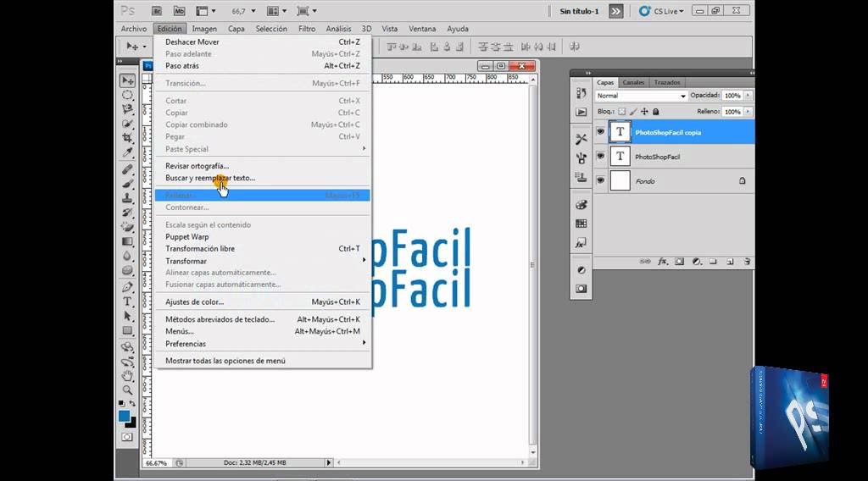Add layer style using fx button
Viewport: 868px width, 481px height.
tap(662, 262)
